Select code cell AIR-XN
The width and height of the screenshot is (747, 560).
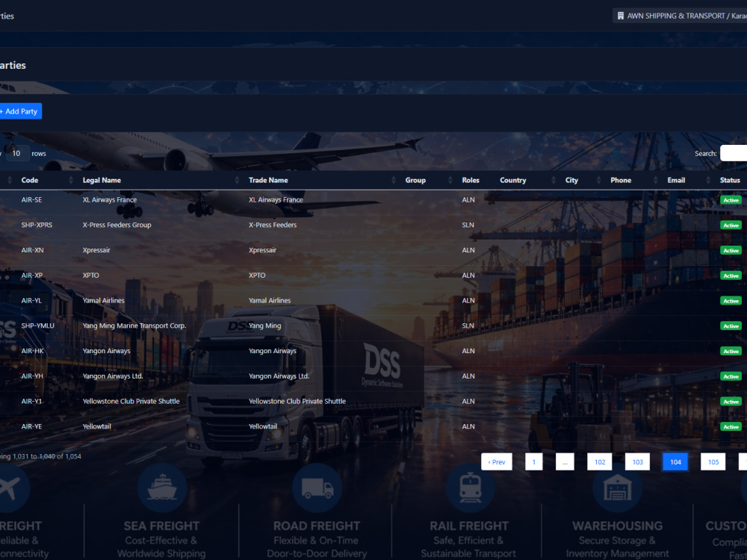coord(32,250)
